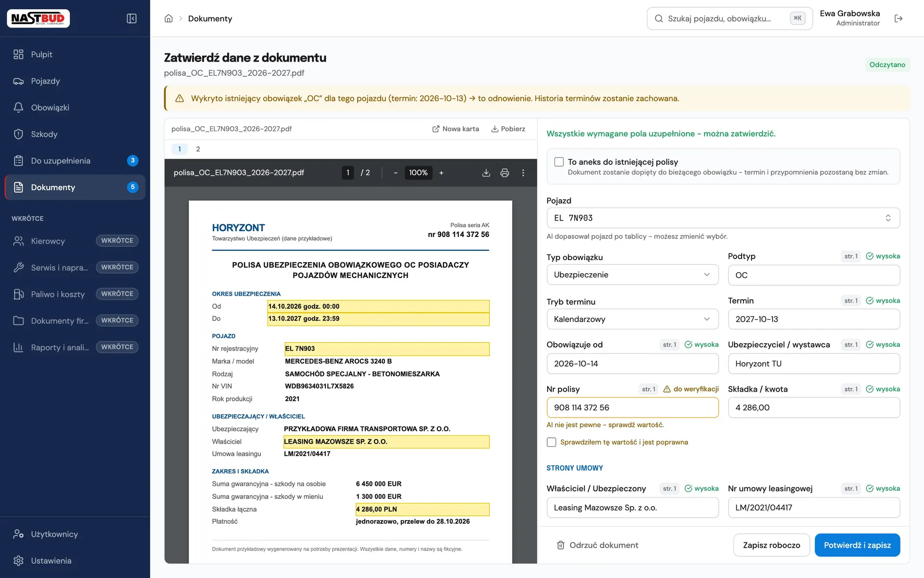Edit Obowiązuje od field
This screenshot has width=924, height=578.
point(632,364)
